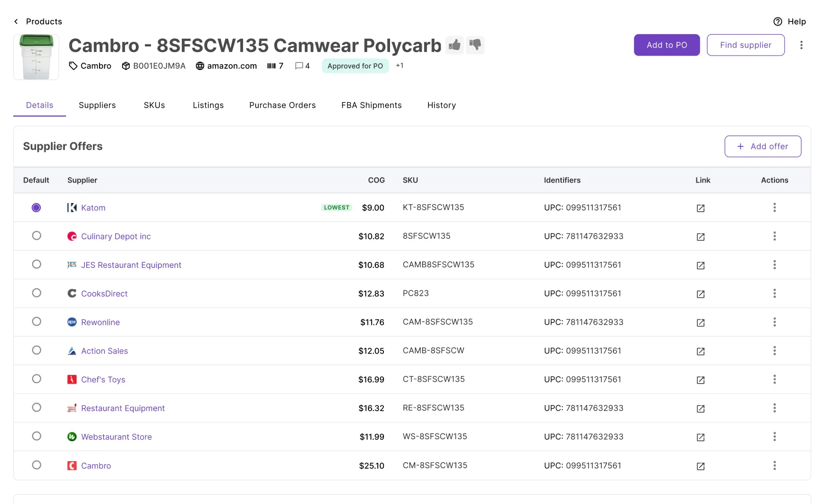
Task: Open Katom external link icon
Action: [700, 208]
